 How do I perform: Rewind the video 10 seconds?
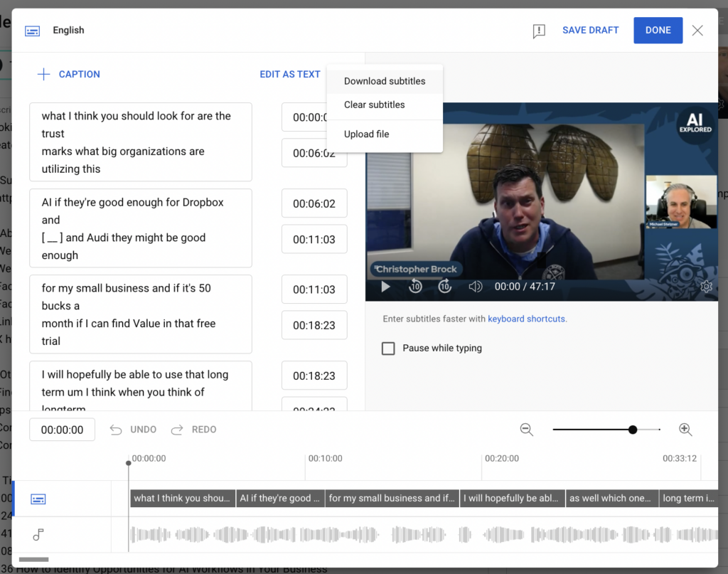click(x=415, y=287)
